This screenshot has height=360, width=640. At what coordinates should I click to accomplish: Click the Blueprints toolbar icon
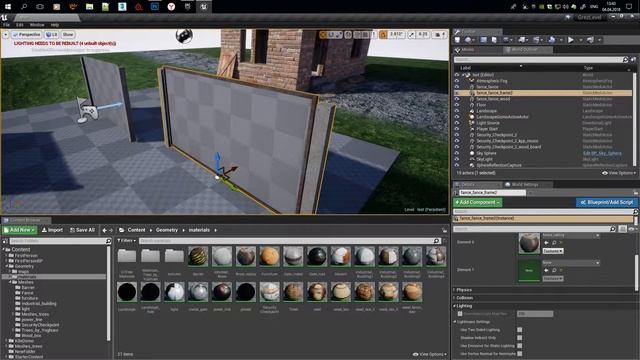(x=522, y=40)
